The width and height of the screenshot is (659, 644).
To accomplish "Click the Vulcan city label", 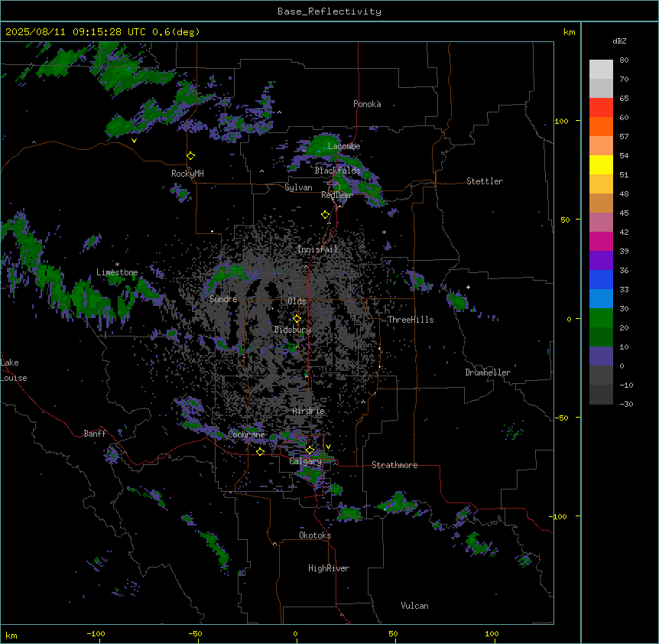I will tap(415, 606).
